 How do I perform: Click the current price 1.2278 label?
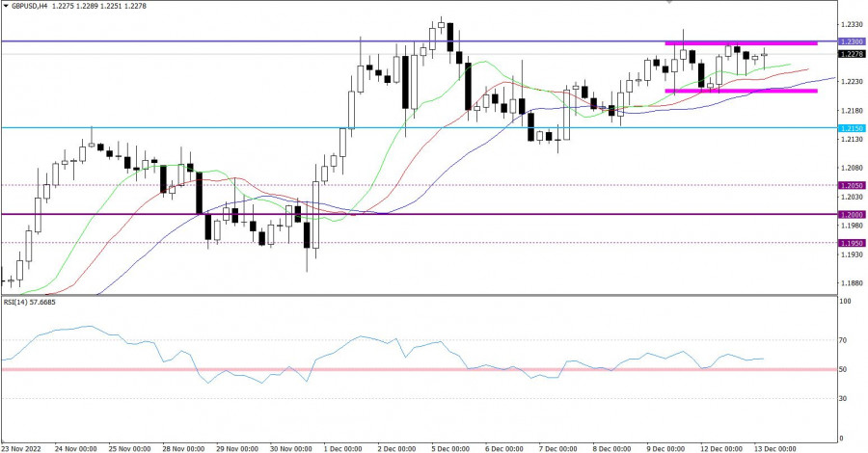pos(851,55)
